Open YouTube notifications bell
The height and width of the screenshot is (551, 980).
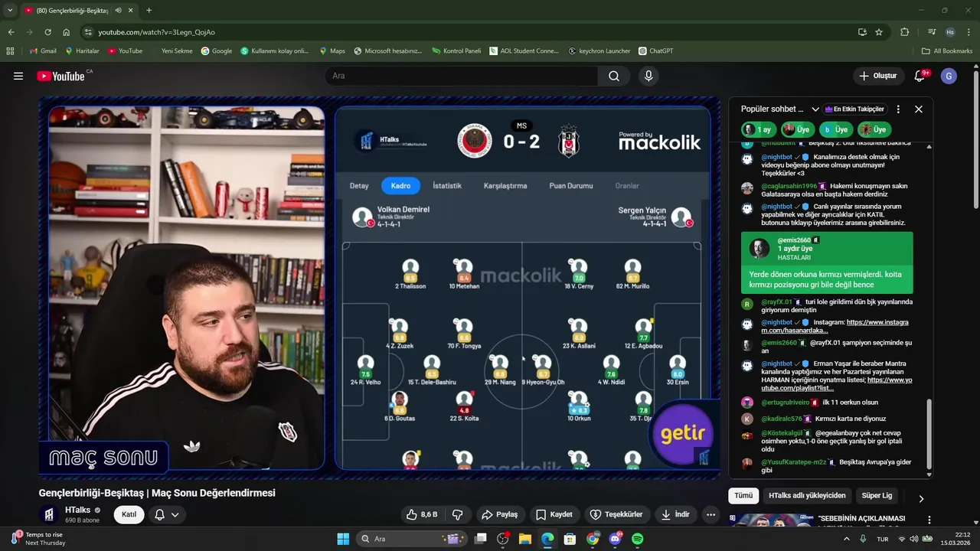pyautogui.click(x=921, y=76)
